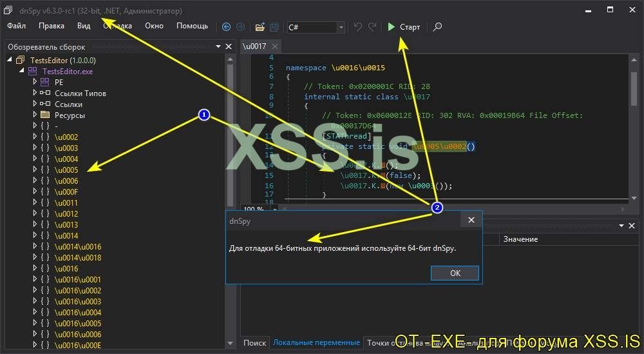Select the \u0004 namespace item
This screenshot has height=354, width=644.
click(x=66, y=159)
